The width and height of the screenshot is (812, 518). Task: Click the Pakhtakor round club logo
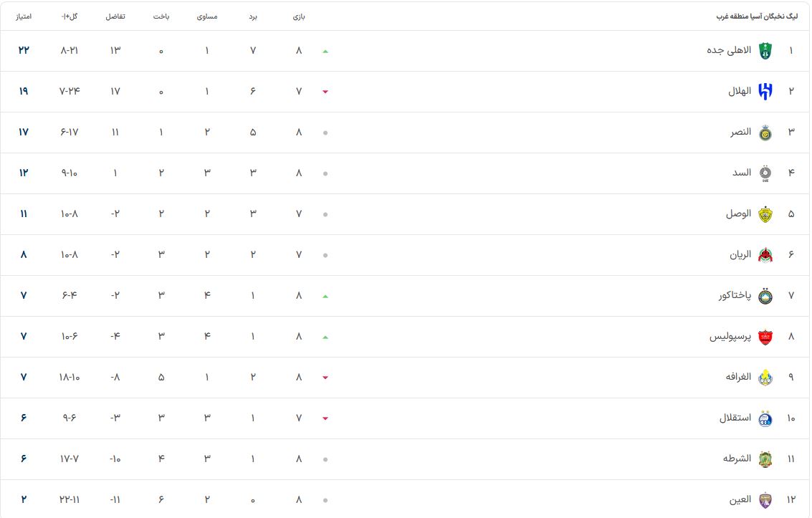pos(765,296)
